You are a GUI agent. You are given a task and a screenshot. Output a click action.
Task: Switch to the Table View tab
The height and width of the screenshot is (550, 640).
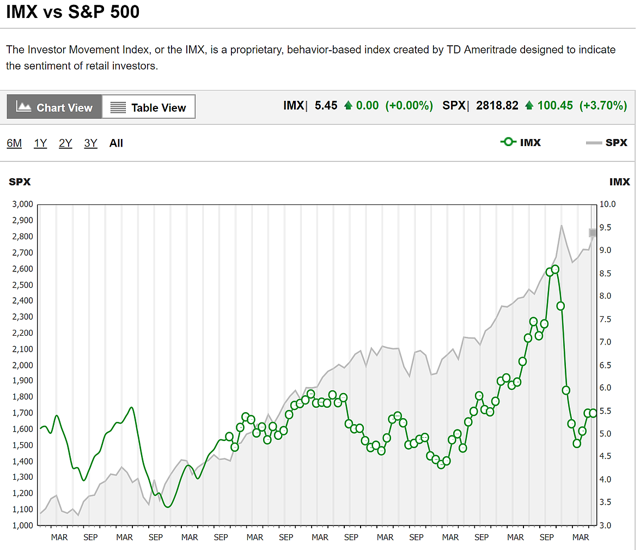click(148, 107)
